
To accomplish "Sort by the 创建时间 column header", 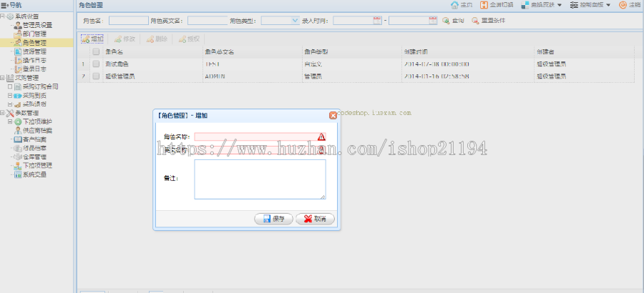I will [468, 51].
